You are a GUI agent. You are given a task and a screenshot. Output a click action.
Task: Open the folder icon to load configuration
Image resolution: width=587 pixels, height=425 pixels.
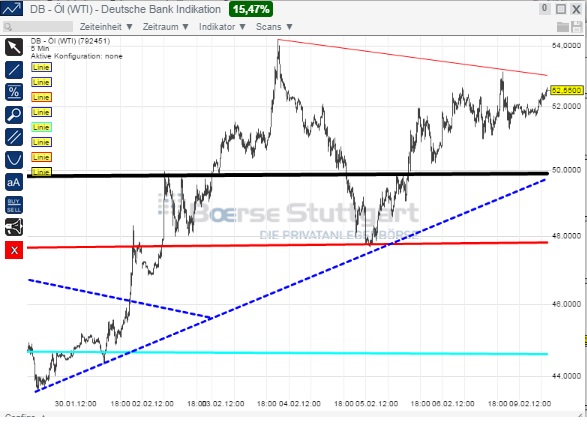pos(563,27)
